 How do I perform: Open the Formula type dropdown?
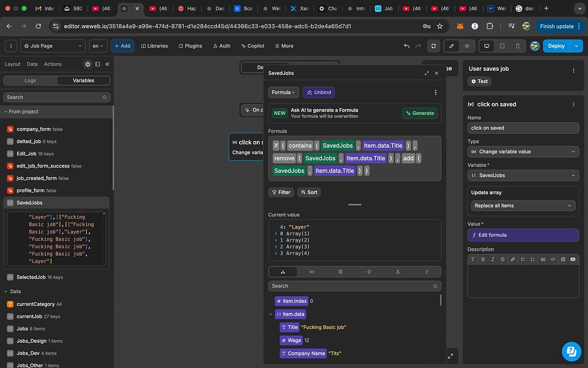283,92
